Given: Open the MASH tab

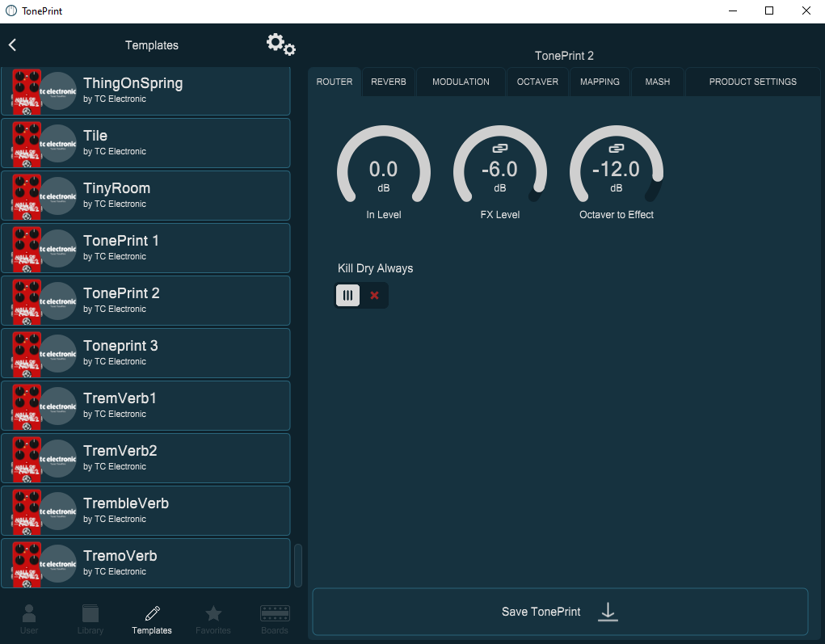Looking at the screenshot, I should click(658, 82).
